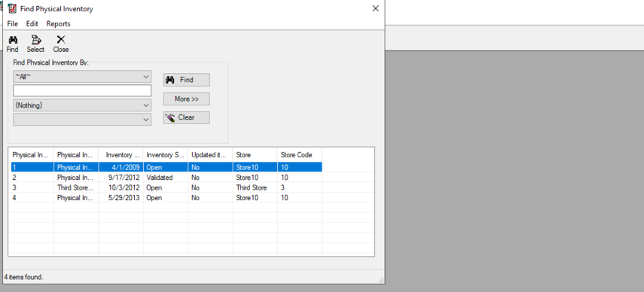The image size is (644, 292).
Task: Sort by Updated it... column header
Action: click(x=210, y=155)
